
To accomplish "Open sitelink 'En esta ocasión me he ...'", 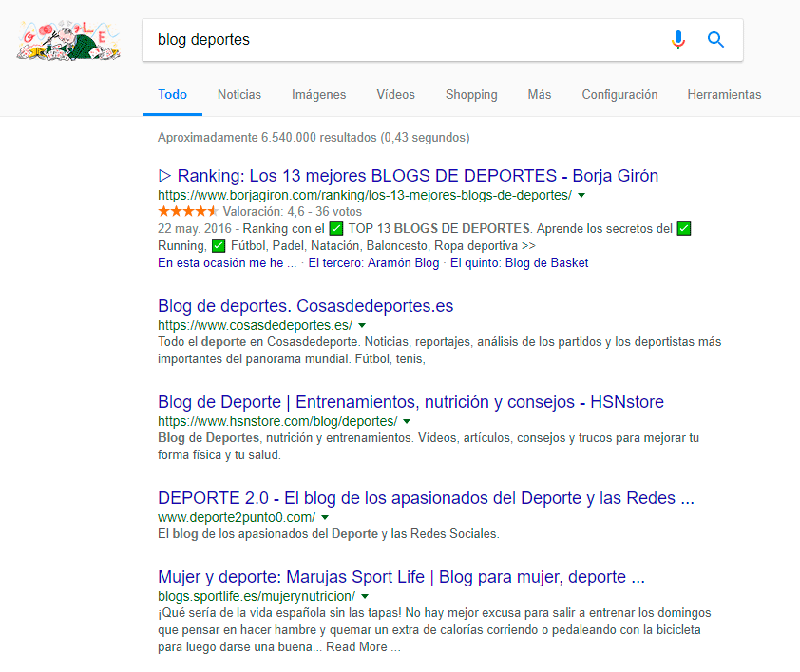I will click(227, 262).
